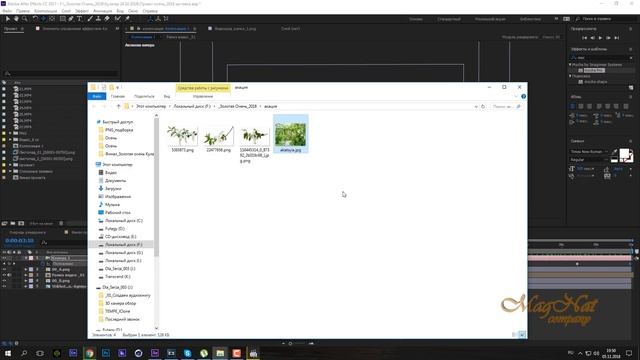Click the label color of layer 2
This screenshot has height=360, width=640.
point(31,269)
